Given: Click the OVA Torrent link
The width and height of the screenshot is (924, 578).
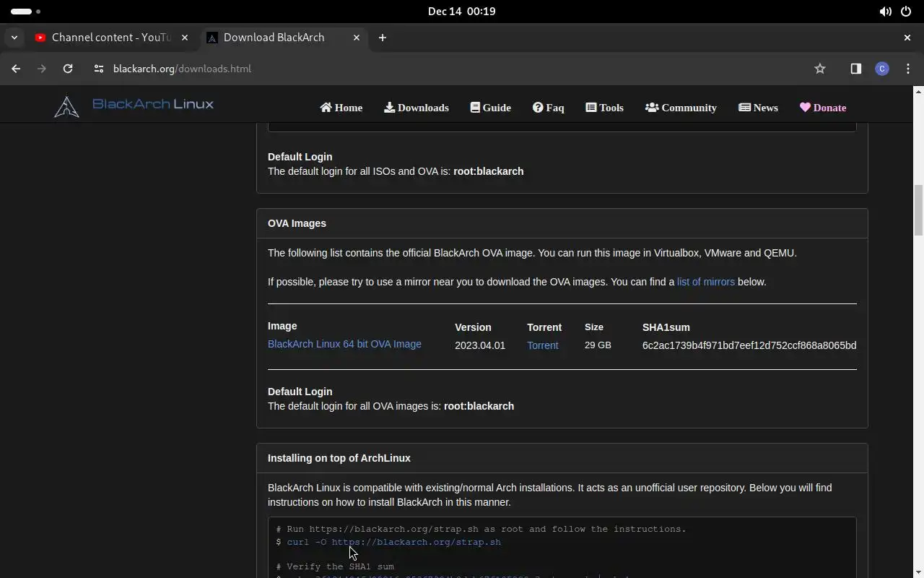Looking at the screenshot, I should click(x=543, y=345).
